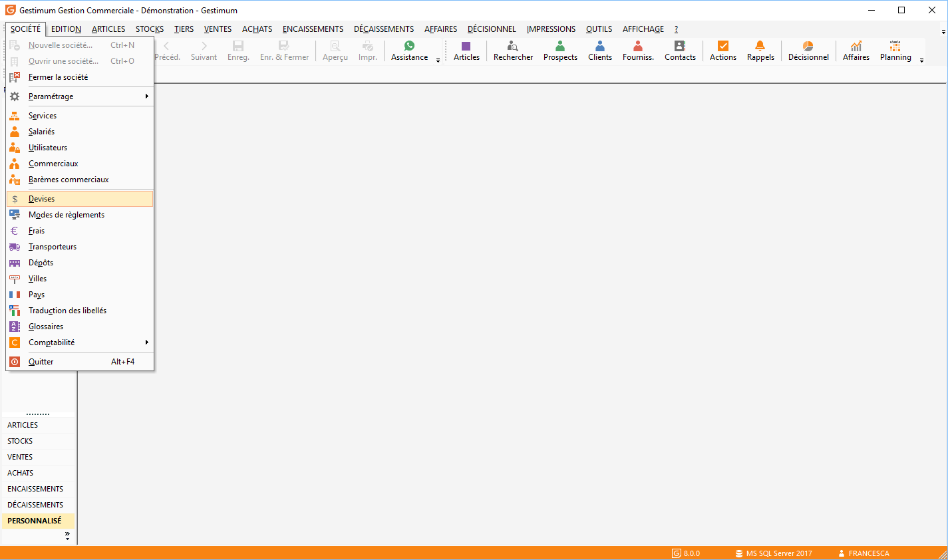Select Modes de règlements entry
948x560 pixels.
[x=80, y=215]
